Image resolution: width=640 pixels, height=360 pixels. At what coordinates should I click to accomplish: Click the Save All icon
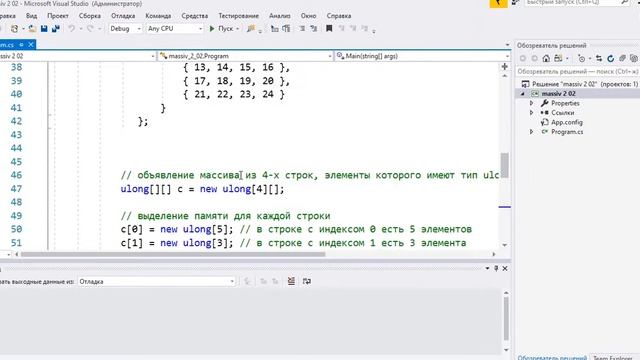click(x=56, y=29)
